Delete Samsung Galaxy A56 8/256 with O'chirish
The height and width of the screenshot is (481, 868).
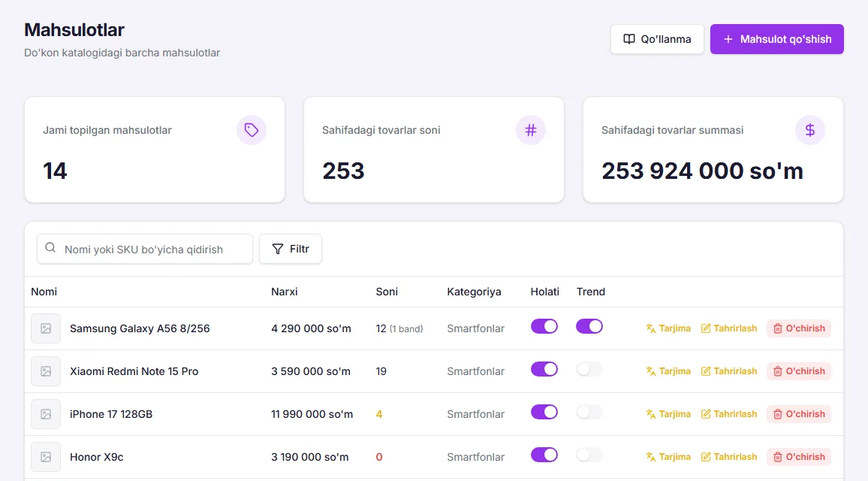click(799, 328)
